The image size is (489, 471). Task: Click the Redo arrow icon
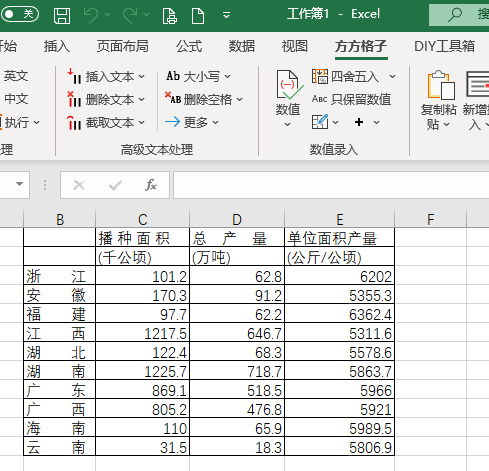(x=130, y=15)
